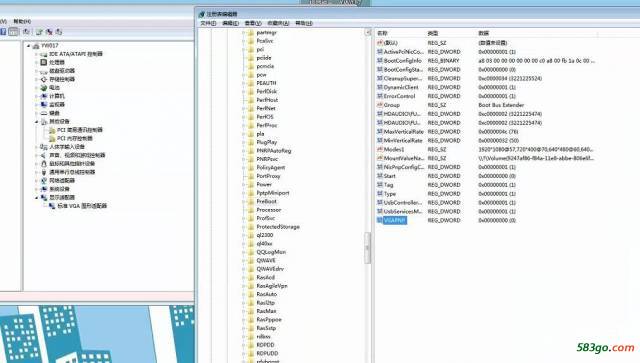Select the PlugPlay registry key
Screen dimensions: 640x363
[x=267, y=142]
